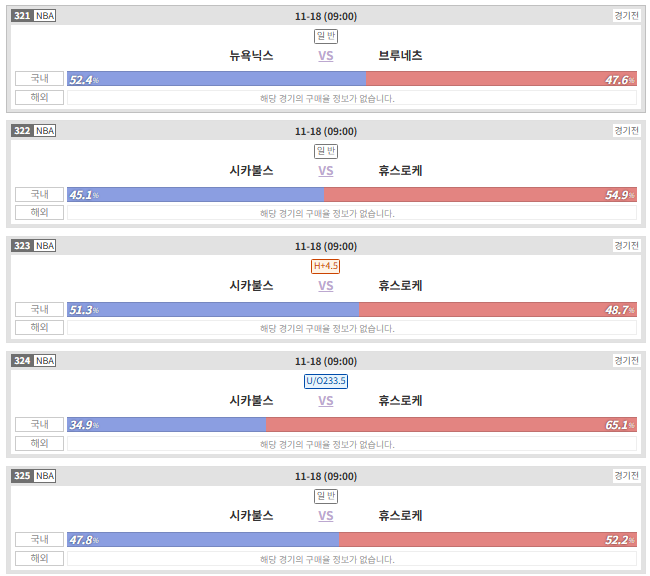Click the 324 NBA game badge
650x576 pixels.
34,360
